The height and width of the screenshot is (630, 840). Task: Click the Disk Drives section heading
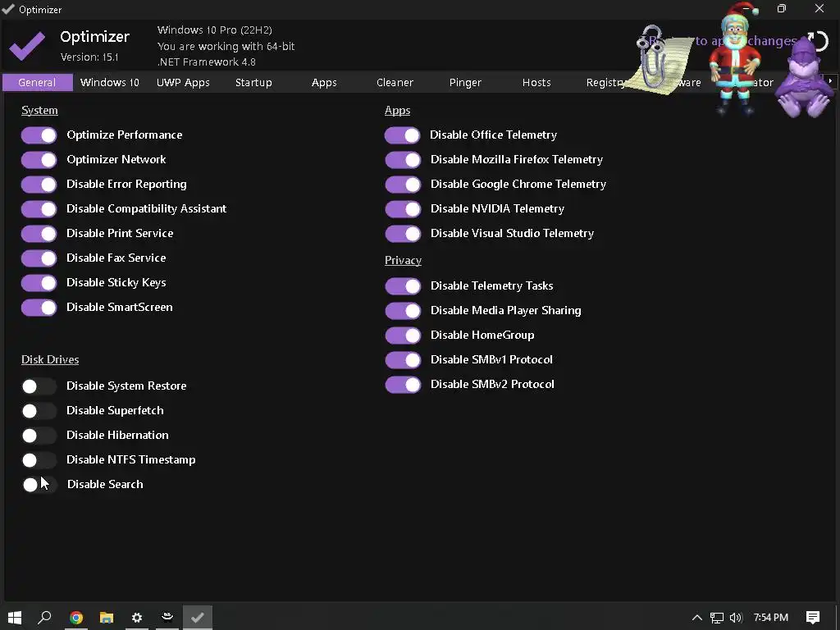(x=50, y=359)
